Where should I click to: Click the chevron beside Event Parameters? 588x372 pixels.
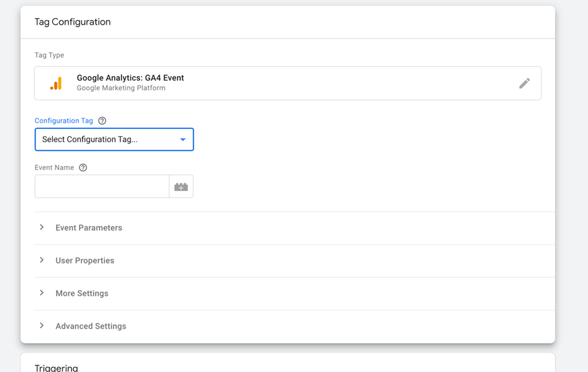pos(42,227)
